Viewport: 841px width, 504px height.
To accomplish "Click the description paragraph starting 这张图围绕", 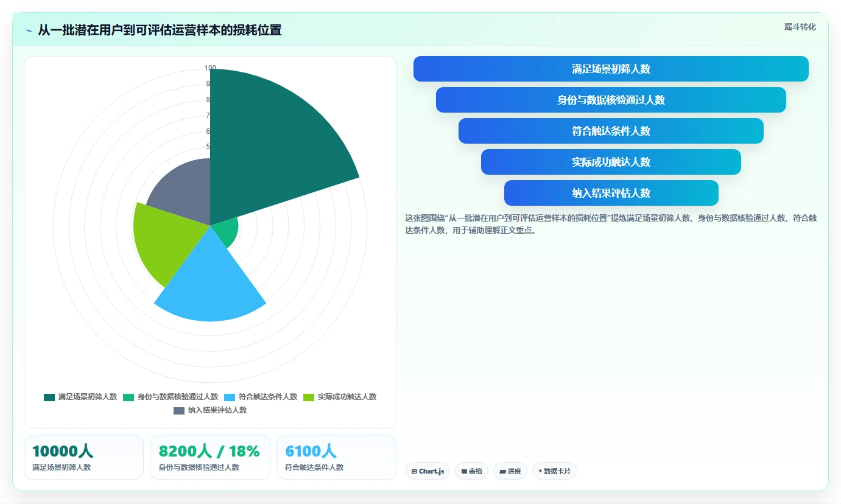I will 611,224.
